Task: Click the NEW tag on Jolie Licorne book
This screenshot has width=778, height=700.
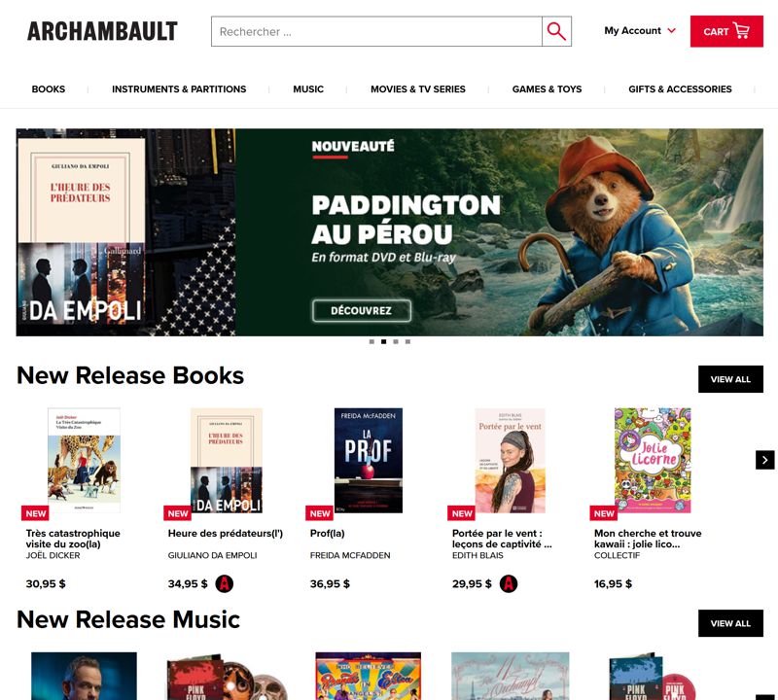Action: (x=604, y=513)
